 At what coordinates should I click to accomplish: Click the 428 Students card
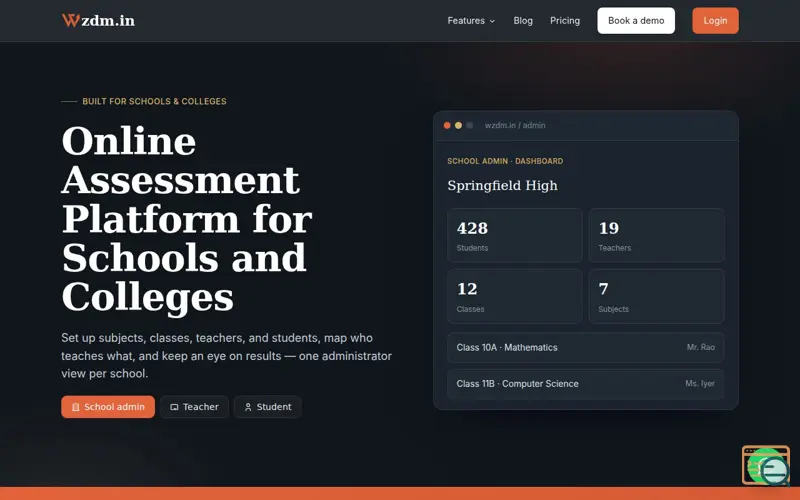click(515, 235)
